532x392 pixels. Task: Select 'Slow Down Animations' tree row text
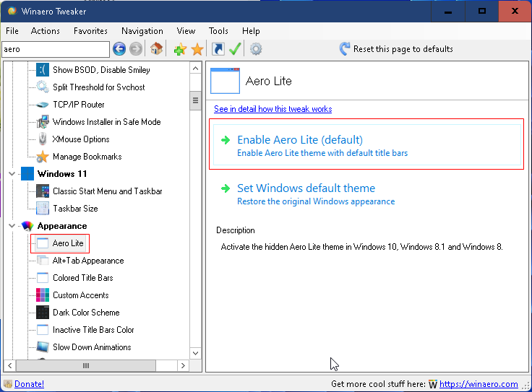click(x=92, y=347)
